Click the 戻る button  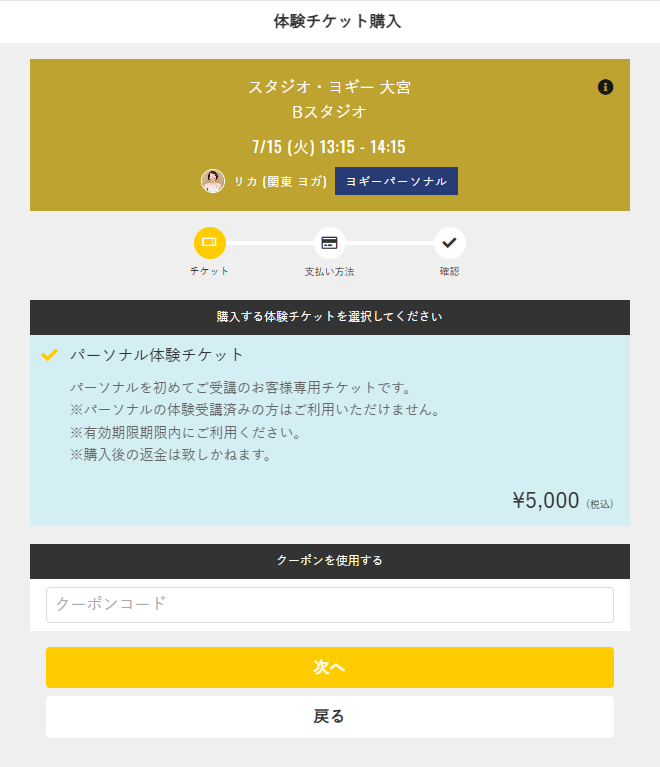coord(330,717)
